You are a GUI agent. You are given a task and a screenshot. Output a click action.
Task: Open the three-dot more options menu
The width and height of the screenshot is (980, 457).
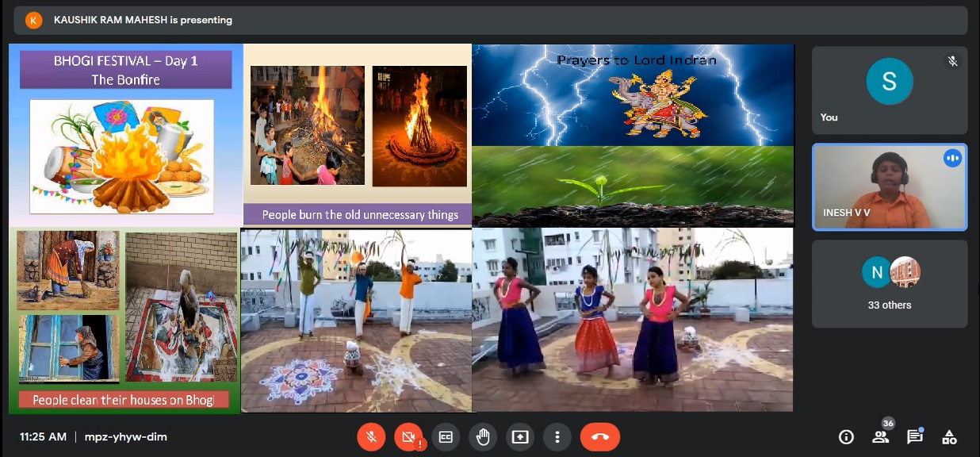click(x=557, y=437)
